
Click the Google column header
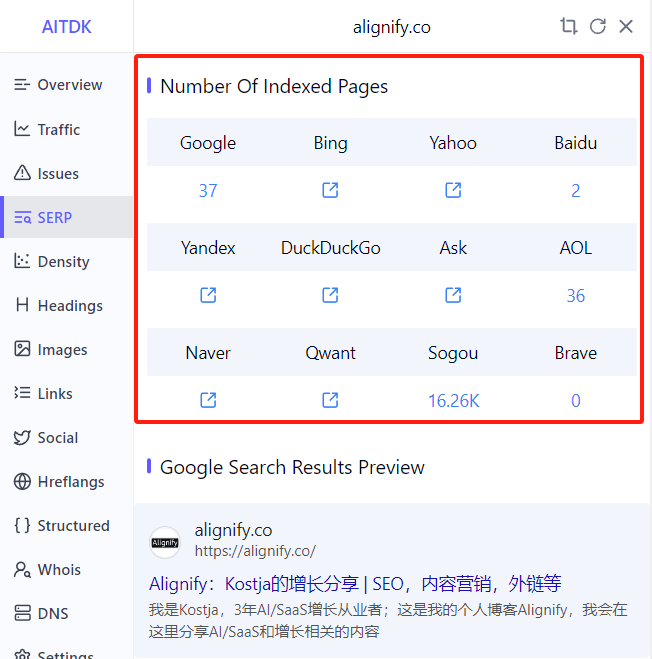pos(208,143)
